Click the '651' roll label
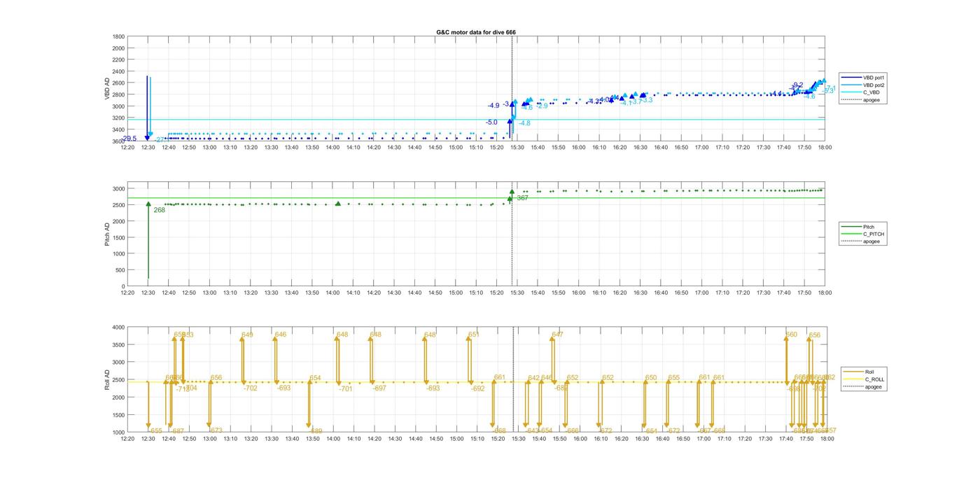This screenshot has width=980, height=485. point(474,335)
